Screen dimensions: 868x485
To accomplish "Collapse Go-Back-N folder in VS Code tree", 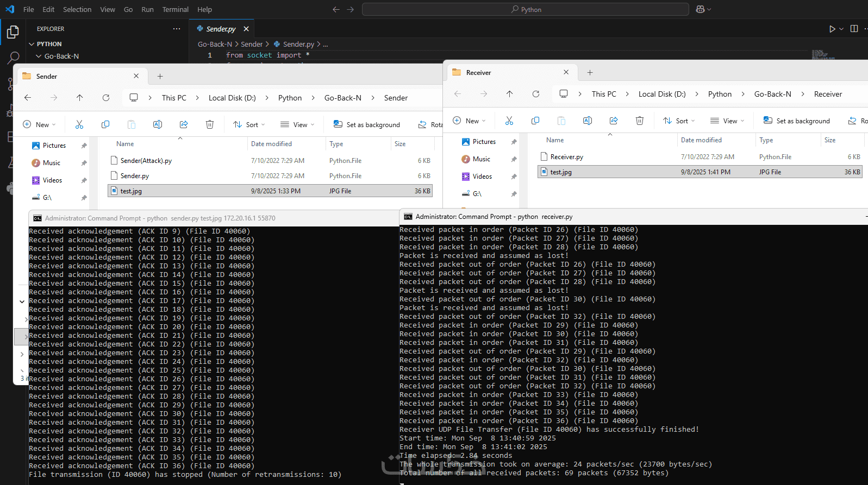I will 39,56.
